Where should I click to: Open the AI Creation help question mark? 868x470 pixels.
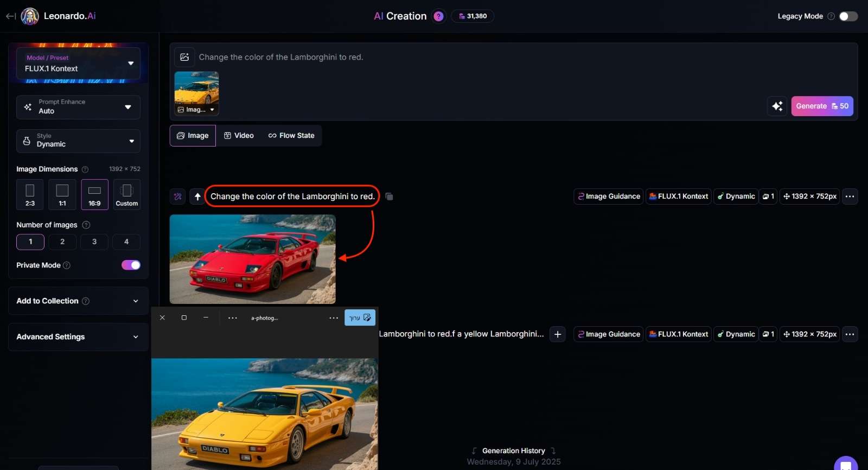438,16
